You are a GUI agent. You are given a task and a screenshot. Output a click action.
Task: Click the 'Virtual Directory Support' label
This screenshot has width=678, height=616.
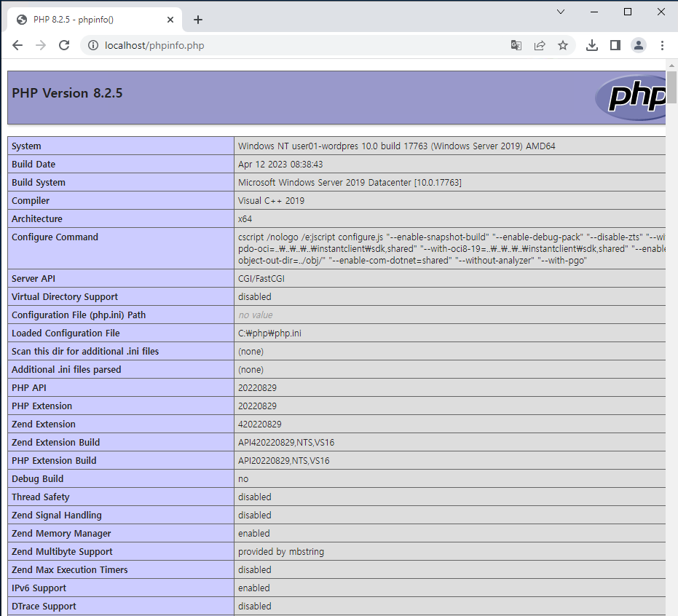pyautogui.click(x=64, y=296)
